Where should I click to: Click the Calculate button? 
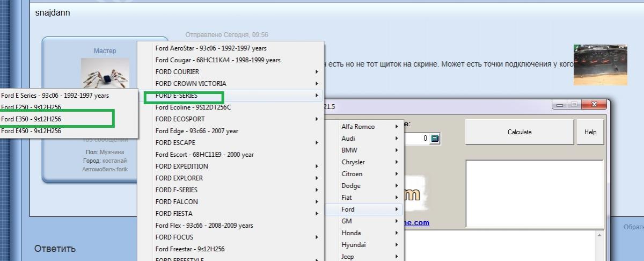pyautogui.click(x=519, y=132)
